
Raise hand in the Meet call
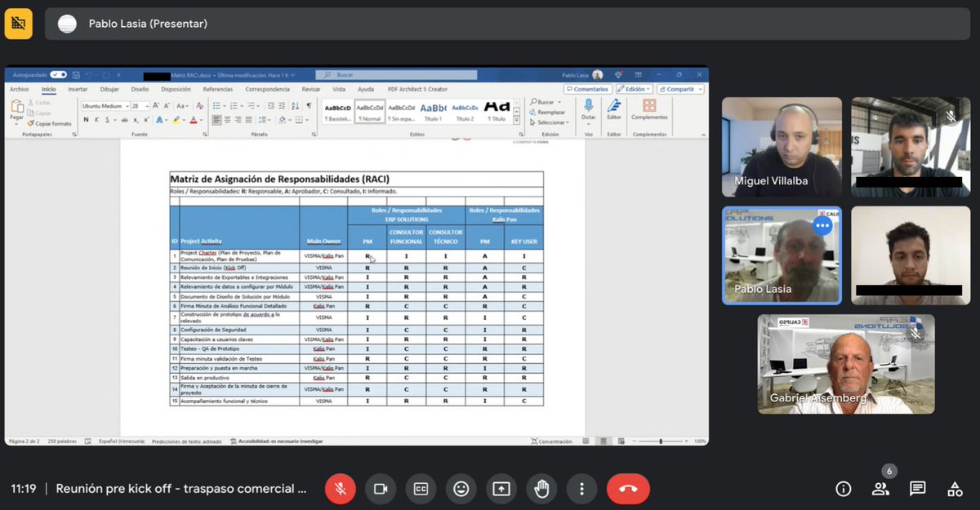point(541,489)
